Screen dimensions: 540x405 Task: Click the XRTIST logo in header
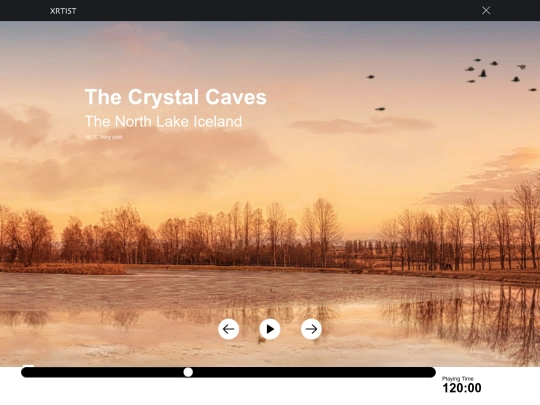click(x=63, y=11)
